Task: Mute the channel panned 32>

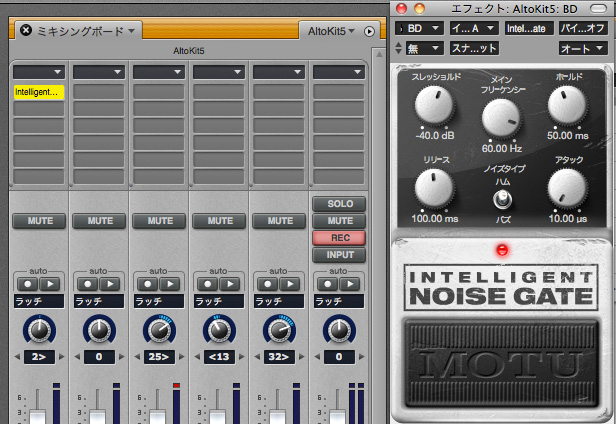Action: 280,221
